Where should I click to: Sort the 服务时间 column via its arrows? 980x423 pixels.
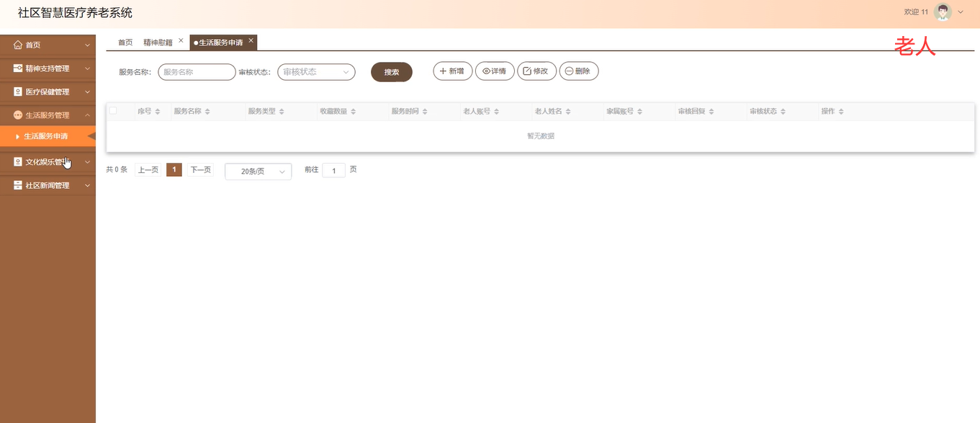point(425,112)
